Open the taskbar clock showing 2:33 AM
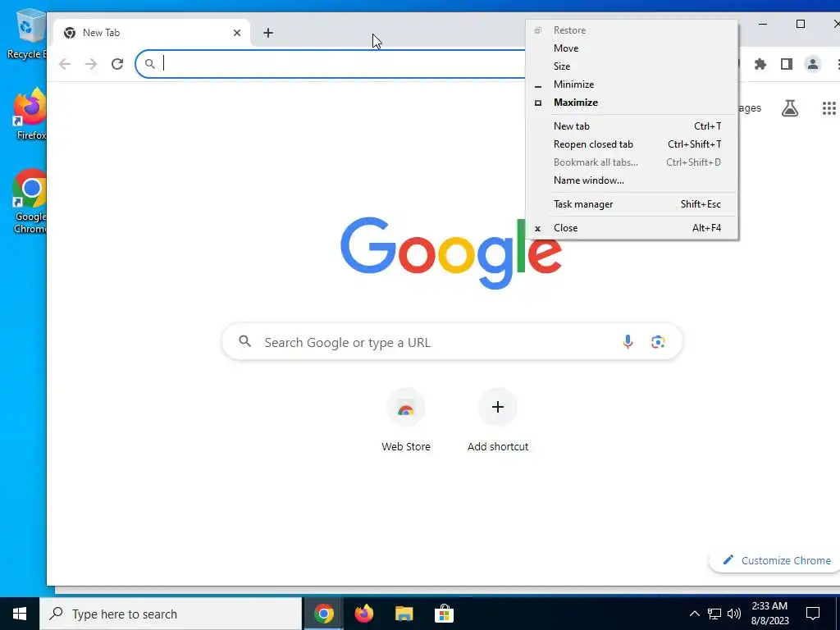Image resolution: width=840 pixels, height=630 pixels. click(x=769, y=614)
